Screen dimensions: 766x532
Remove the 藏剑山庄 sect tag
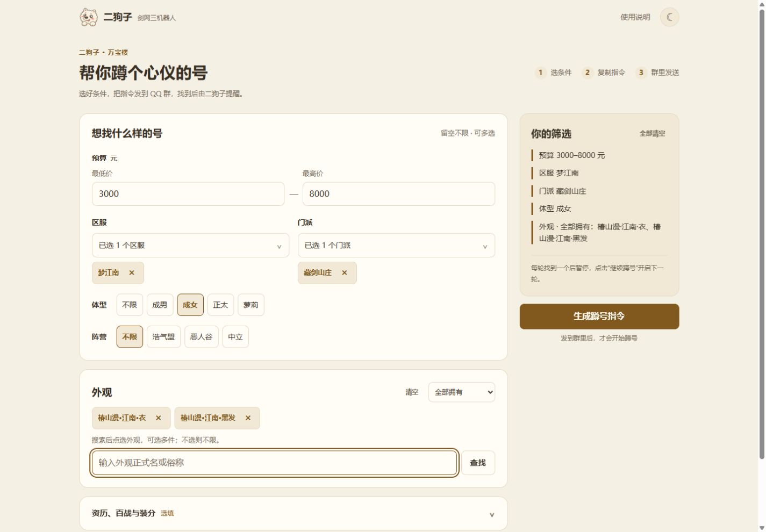pyautogui.click(x=345, y=273)
